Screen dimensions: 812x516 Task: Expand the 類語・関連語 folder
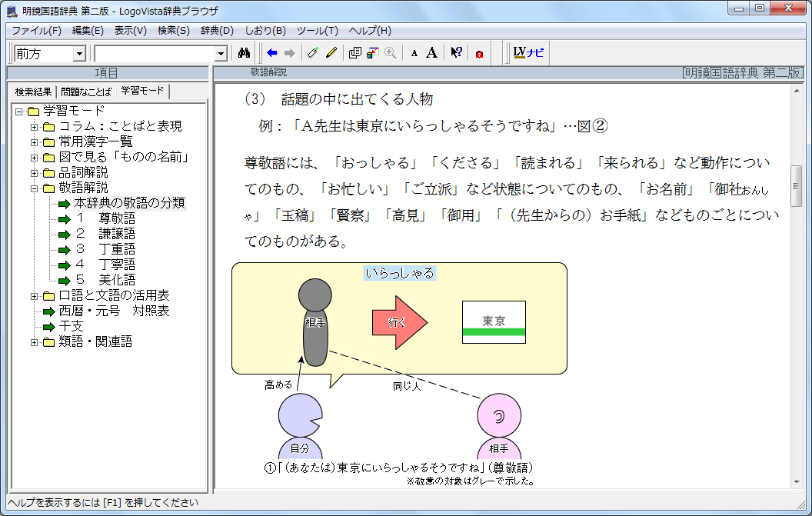(x=34, y=341)
